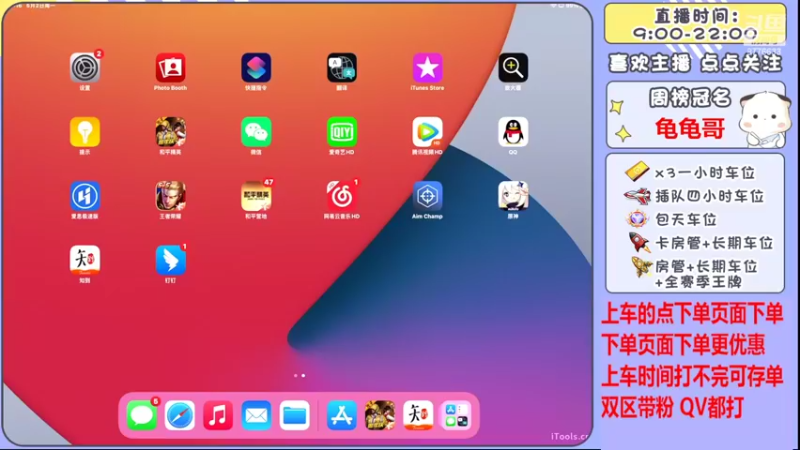Open Messages in the dock
The width and height of the screenshot is (800, 450).
(x=141, y=415)
